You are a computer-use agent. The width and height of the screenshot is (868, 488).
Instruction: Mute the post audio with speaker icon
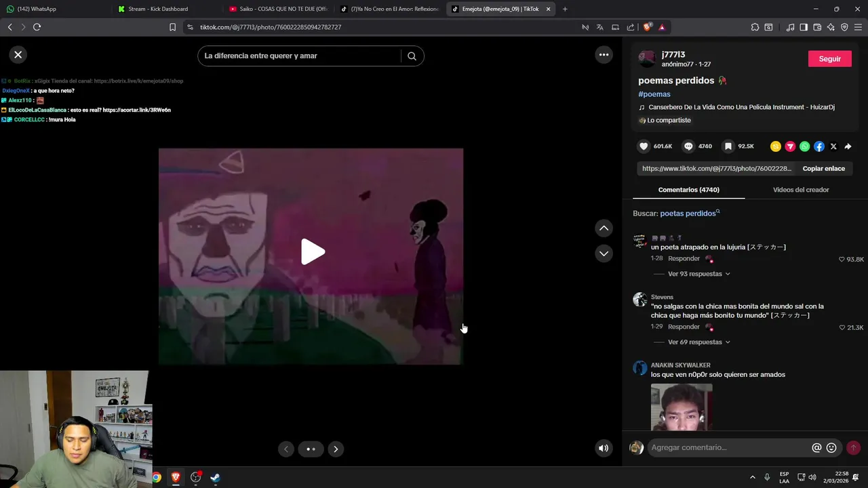604,448
